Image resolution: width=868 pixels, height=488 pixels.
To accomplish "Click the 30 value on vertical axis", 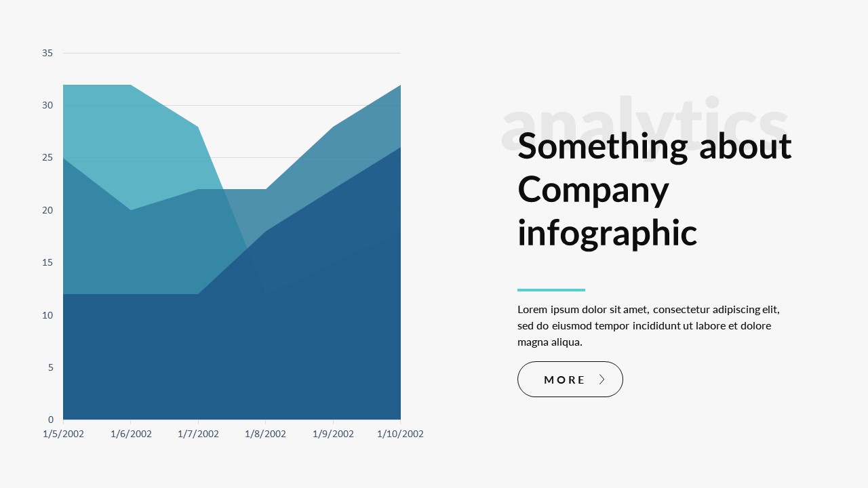I will pyautogui.click(x=47, y=105).
